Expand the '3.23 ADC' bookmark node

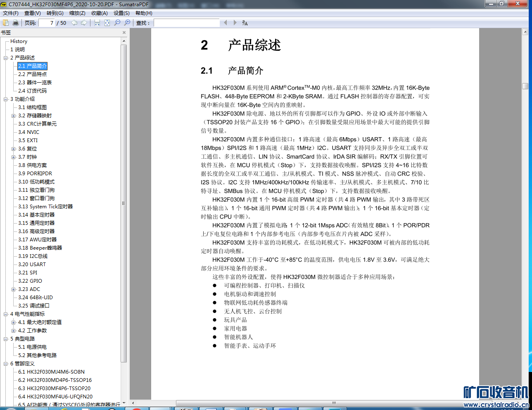click(x=14, y=289)
